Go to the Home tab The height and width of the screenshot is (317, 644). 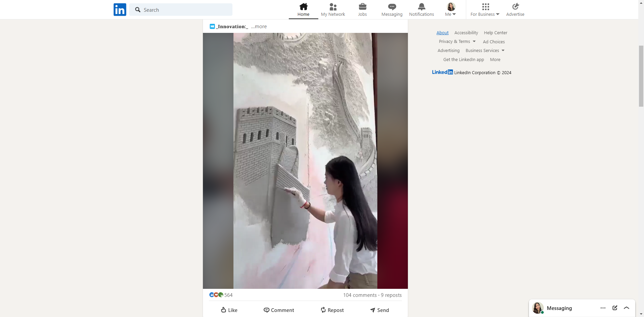point(303,10)
